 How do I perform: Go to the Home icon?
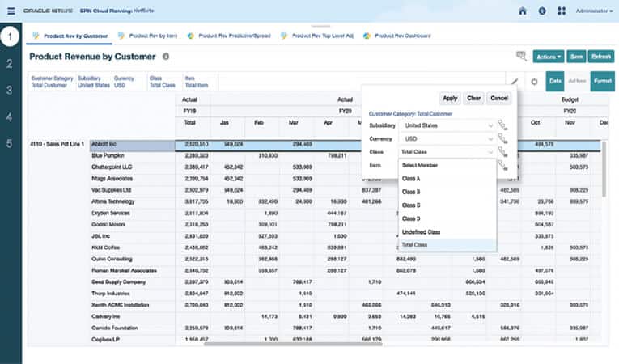pos(522,11)
